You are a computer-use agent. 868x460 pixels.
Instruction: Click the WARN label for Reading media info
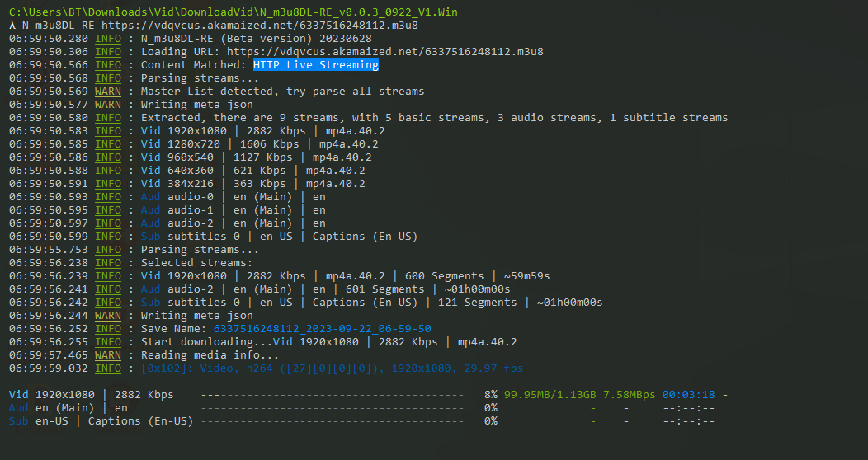pyautogui.click(x=107, y=354)
